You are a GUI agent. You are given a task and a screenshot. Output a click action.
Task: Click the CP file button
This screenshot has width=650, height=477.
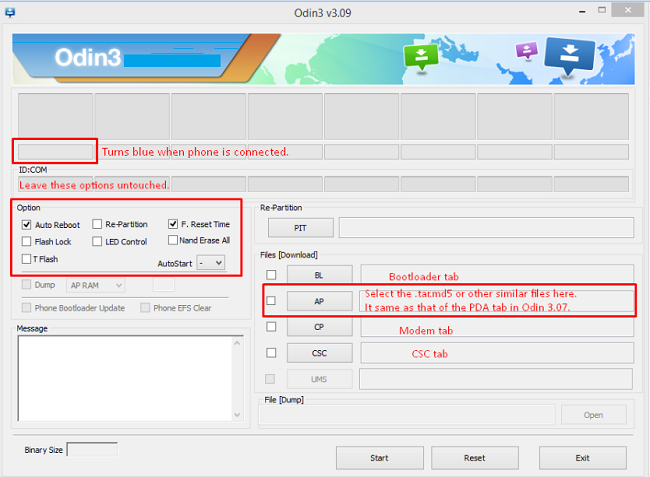tap(320, 327)
